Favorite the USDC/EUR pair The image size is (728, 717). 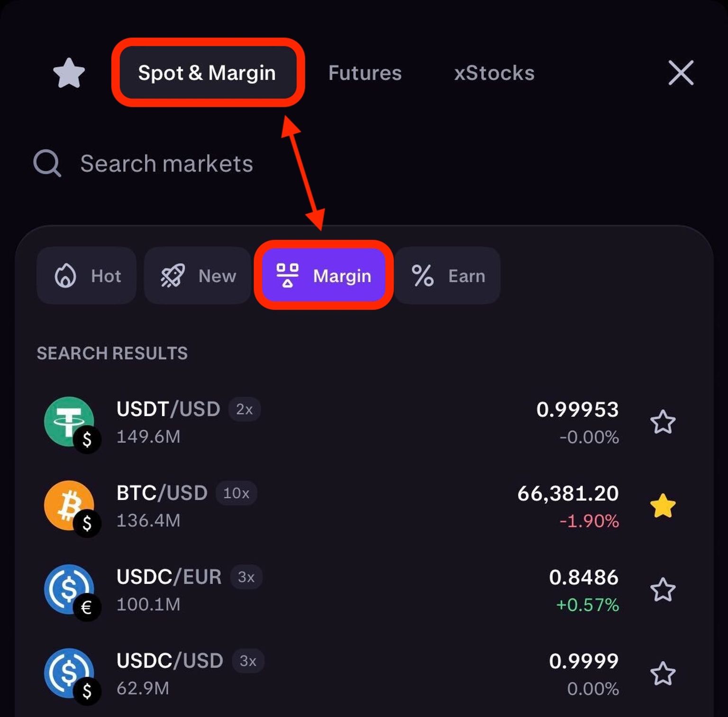click(663, 590)
